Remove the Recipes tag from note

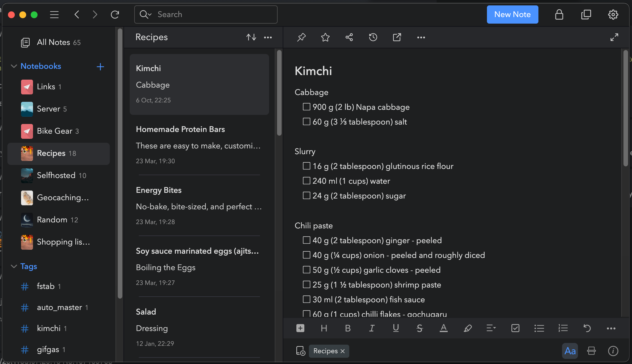pos(343,351)
